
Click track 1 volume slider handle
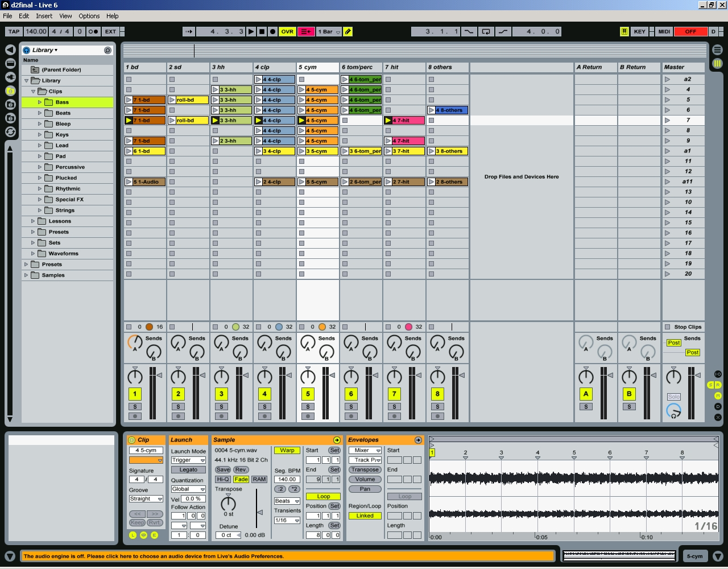pos(159,375)
